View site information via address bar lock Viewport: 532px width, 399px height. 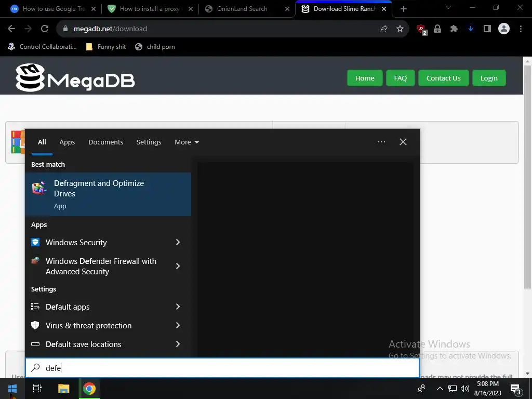pyautogui.click(x=65, y=29)
